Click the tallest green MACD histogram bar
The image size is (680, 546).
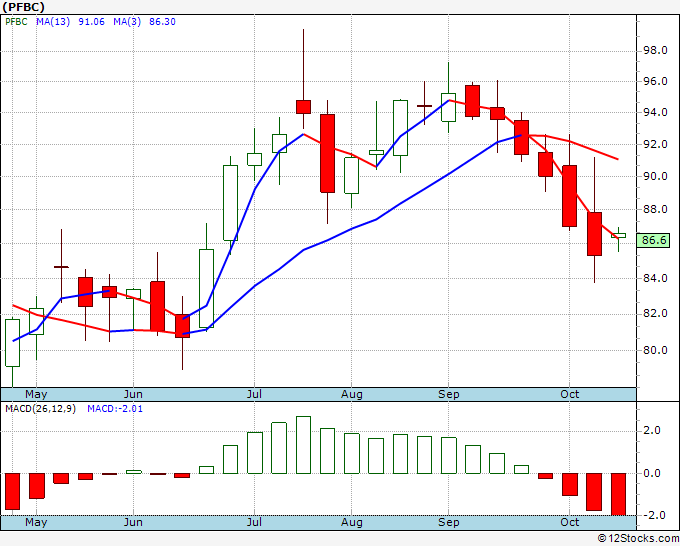[x=304, y=445]
